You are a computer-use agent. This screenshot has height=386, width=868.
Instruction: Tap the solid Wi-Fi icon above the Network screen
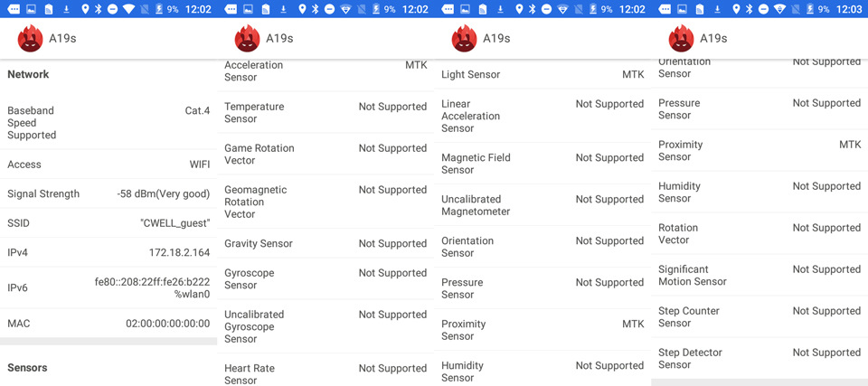click(x=128, y=9)
